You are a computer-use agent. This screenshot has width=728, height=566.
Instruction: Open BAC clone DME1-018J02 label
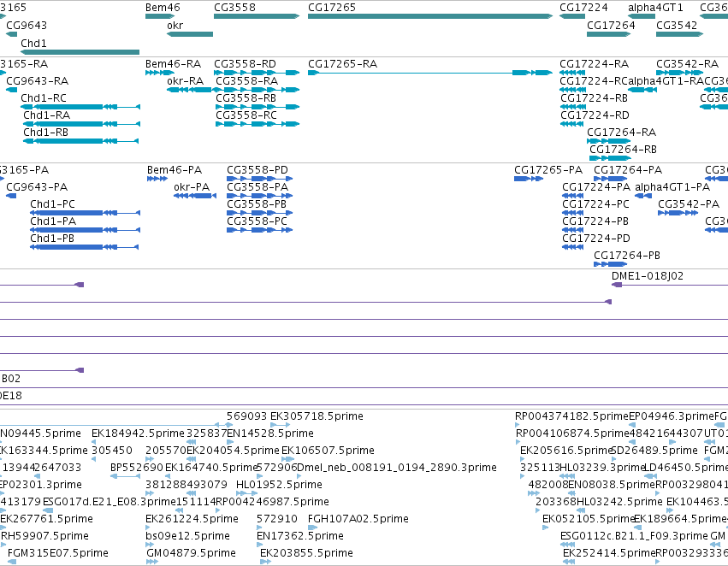[x=648, y=276]
